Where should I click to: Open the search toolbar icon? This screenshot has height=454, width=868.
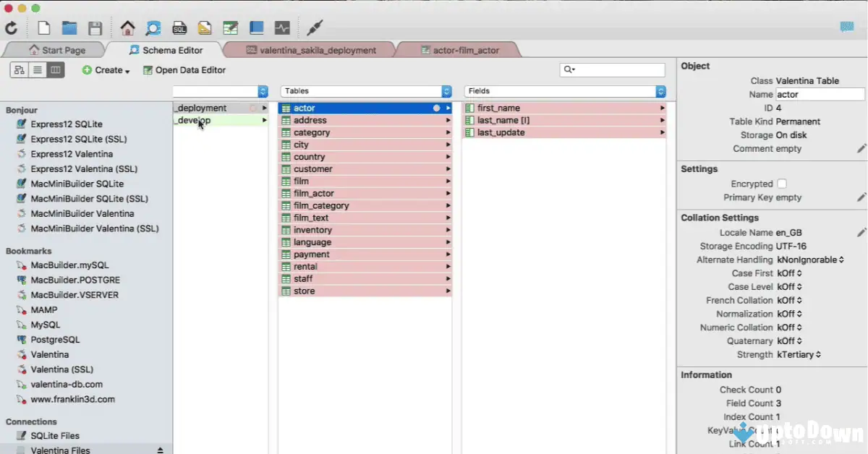(152, 27)
